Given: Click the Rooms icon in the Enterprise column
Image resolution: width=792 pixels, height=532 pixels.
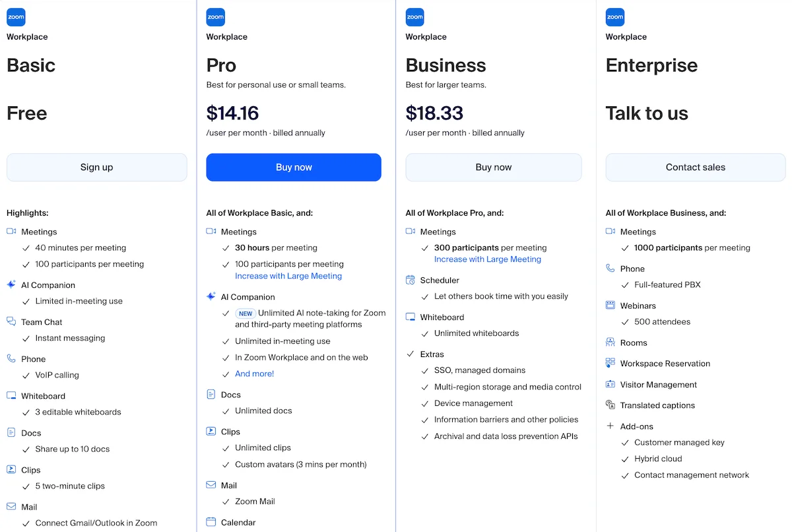Looking at the screenshot, I should tap(610, 342).
